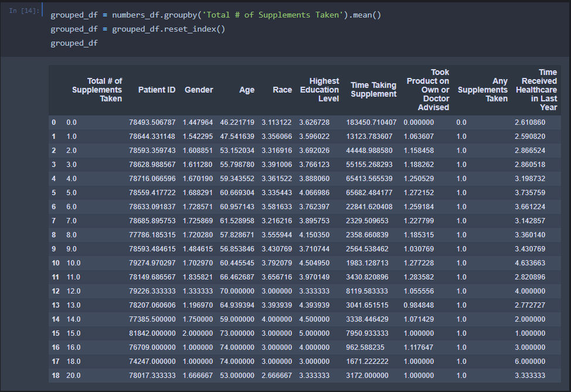Click the 'Patient ID' column header
The width and height of the screenshot is (571, 392).
point(157,90)
